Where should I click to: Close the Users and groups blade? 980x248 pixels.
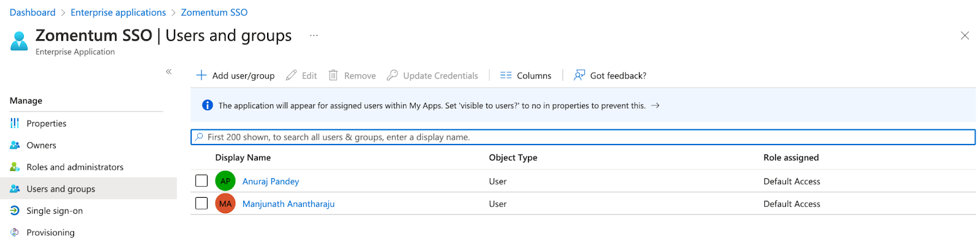[x=965, y=36]
